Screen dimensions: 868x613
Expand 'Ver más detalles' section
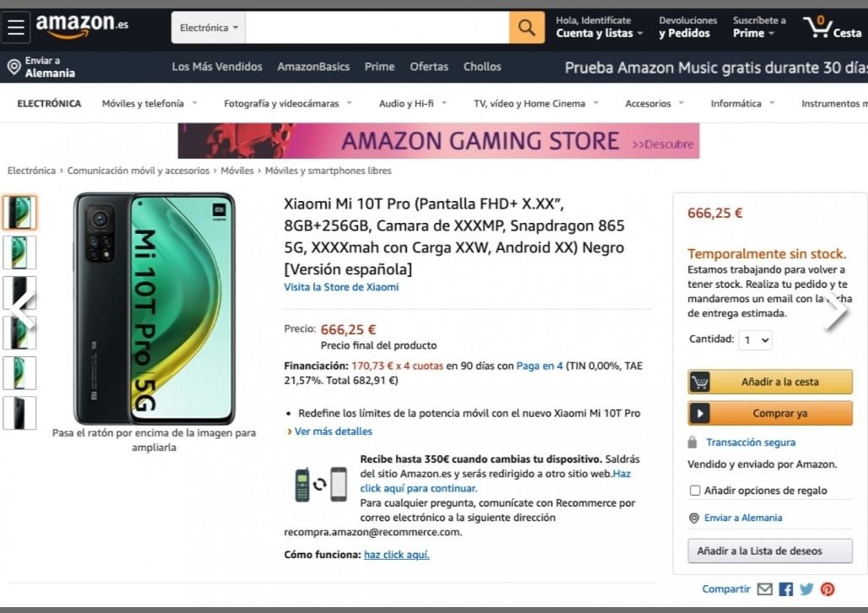pos(333,431)
